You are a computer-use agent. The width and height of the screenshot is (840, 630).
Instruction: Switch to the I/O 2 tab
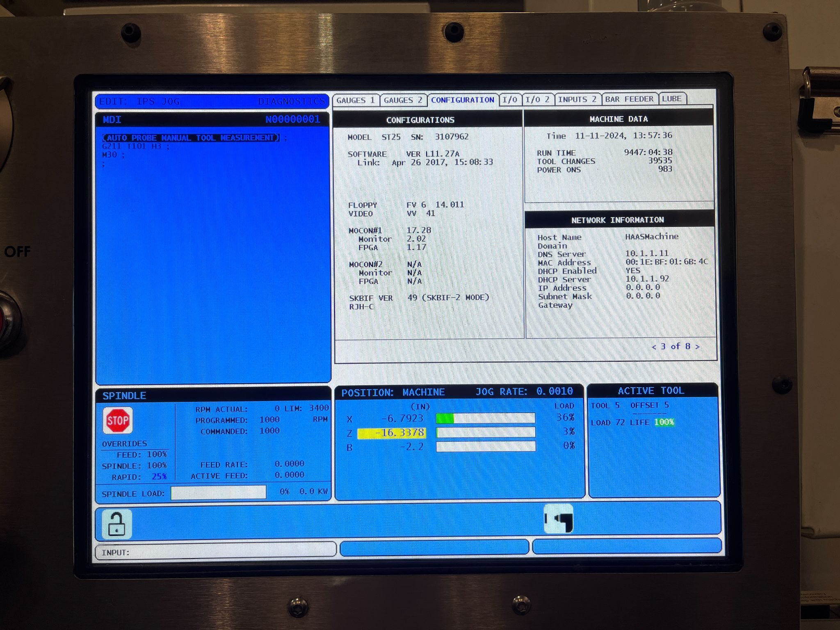point(537,100)
